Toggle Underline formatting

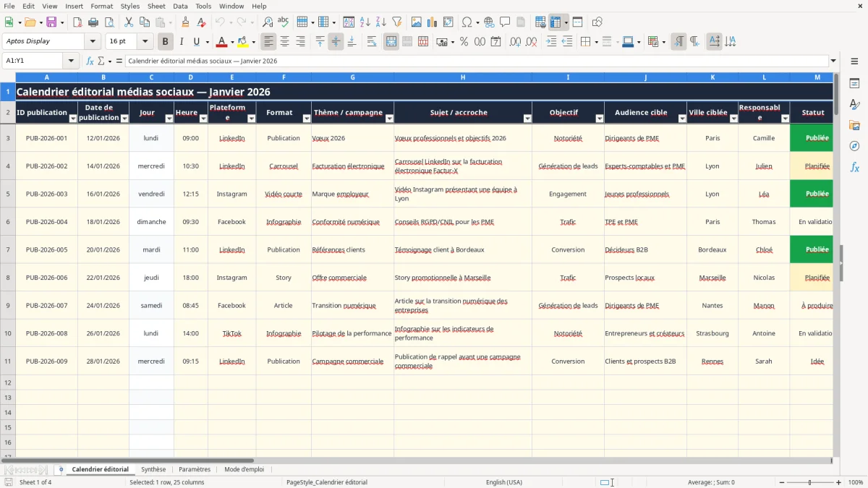(196, 42)
